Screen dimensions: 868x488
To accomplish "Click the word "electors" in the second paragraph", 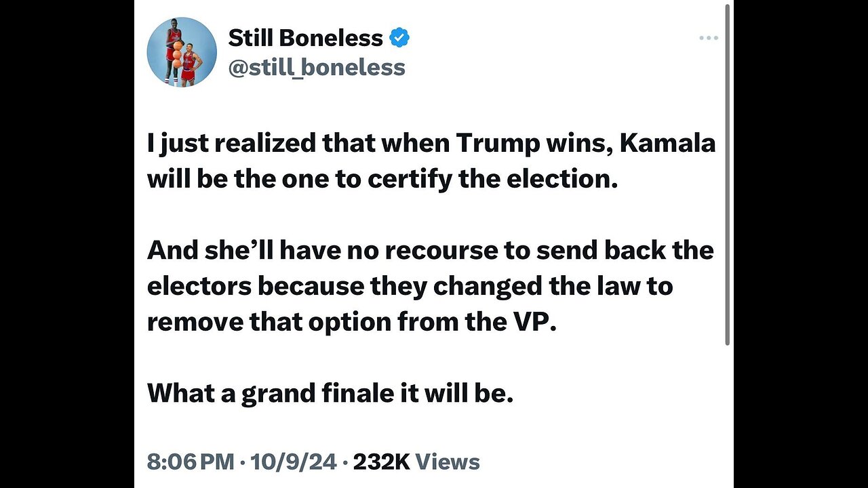I will pyautogui.click(x=198, y=286).
